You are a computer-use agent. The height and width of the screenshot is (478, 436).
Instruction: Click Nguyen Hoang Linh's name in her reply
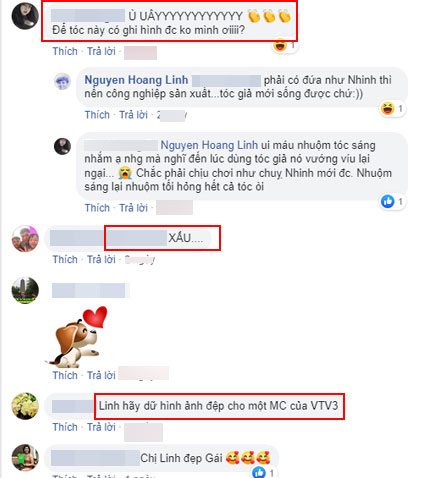point(136,80)
